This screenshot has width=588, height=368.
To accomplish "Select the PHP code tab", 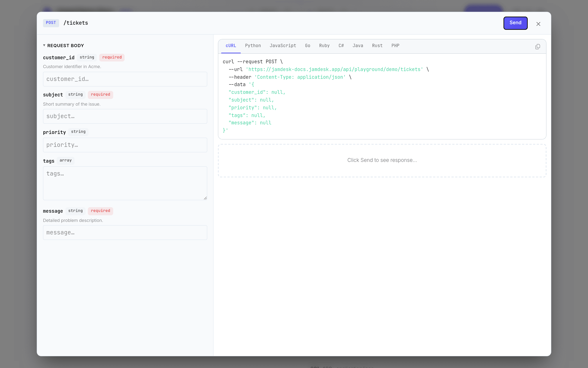I will tap(395, 46).
